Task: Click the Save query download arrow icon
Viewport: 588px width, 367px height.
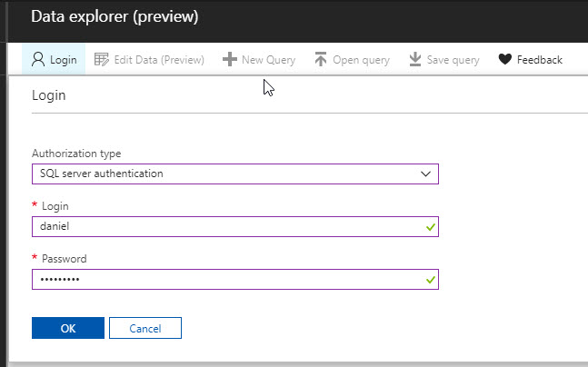Action: pos(414,60)
